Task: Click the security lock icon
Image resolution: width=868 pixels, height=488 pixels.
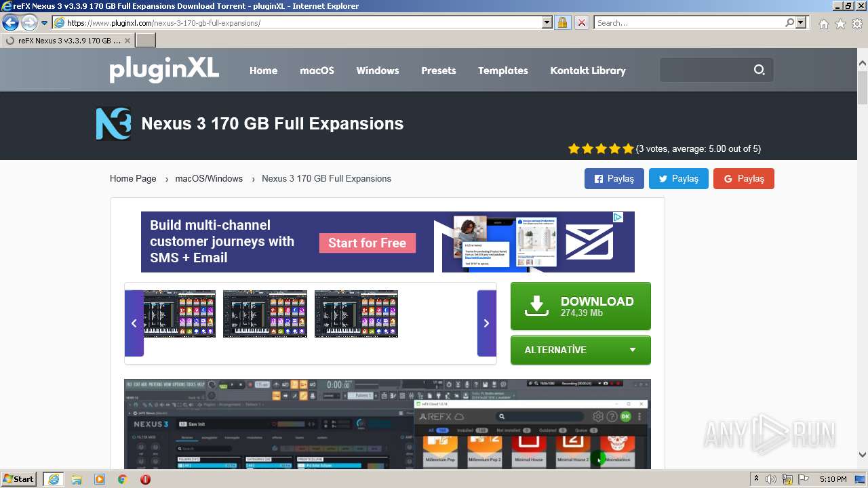Action: 562,22
